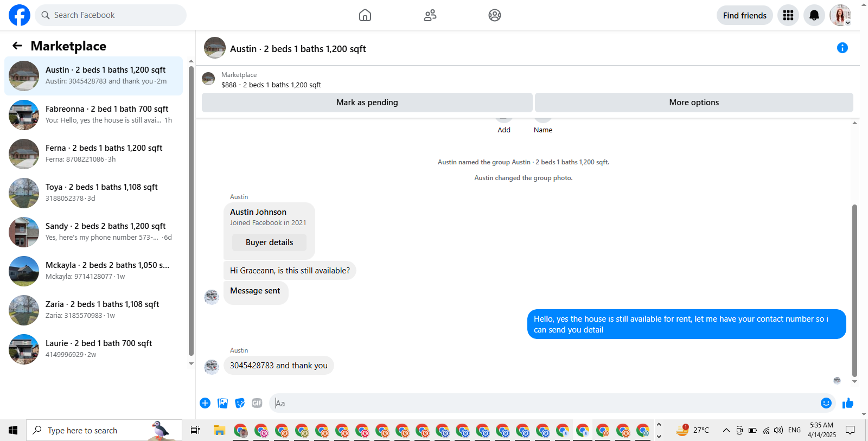
Task: Open the Laurie 2 bed 700 sqft conversation
Action: (x=93, y=349)
